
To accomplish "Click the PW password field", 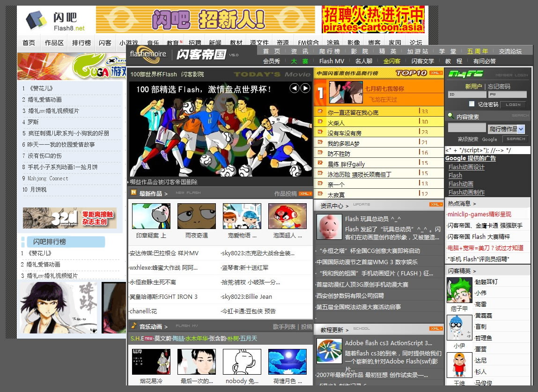I will [x=508, y=95].
